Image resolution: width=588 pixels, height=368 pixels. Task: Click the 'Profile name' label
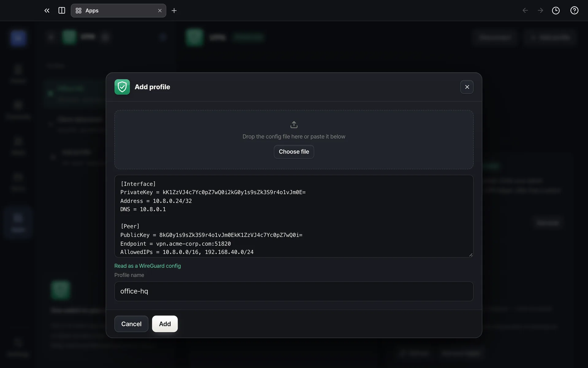coord(129,275)
